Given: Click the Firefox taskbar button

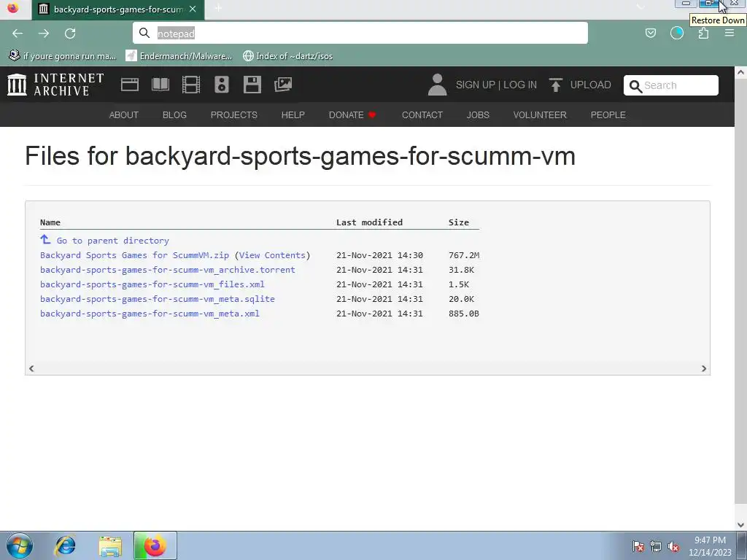Looking at the screenshot, I should tap(155, 545).
